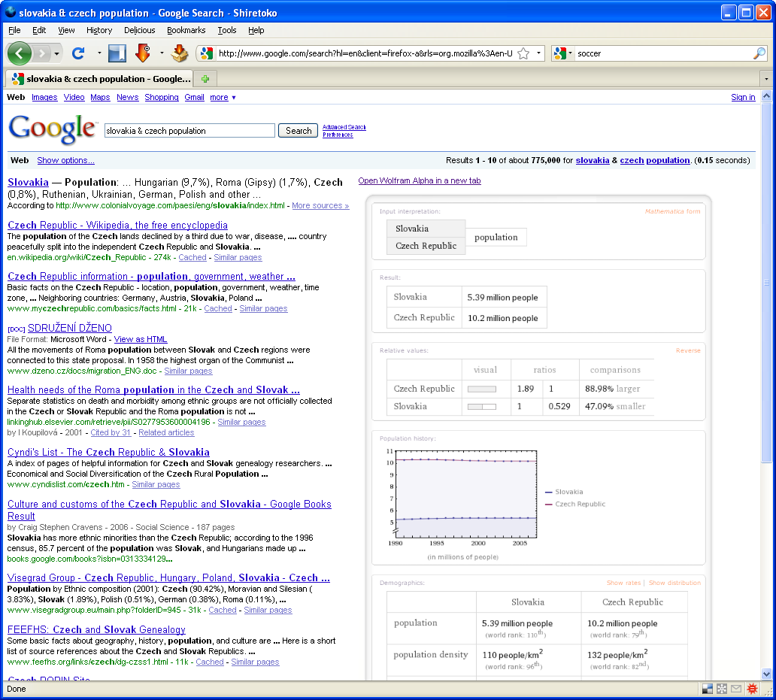Click the Reverse link in Relative values
The width and height of the screenshot is (776, 700).
687,351
